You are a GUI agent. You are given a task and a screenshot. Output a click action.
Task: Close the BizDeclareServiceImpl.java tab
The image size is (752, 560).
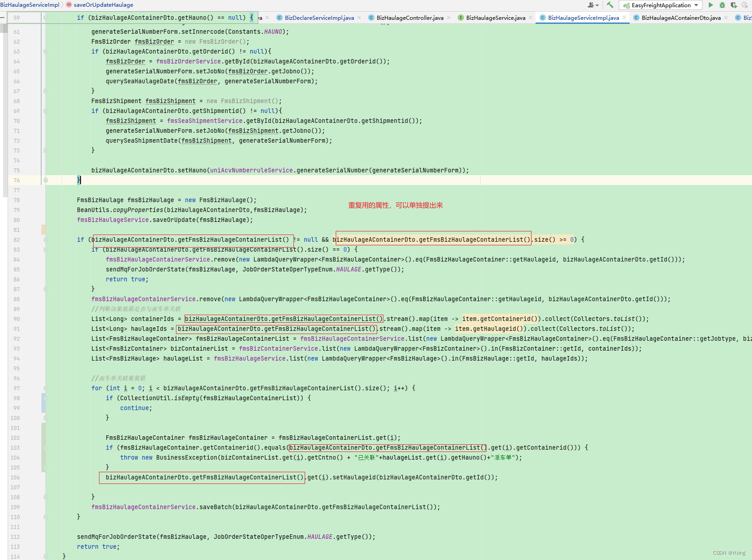click(359, 18)
